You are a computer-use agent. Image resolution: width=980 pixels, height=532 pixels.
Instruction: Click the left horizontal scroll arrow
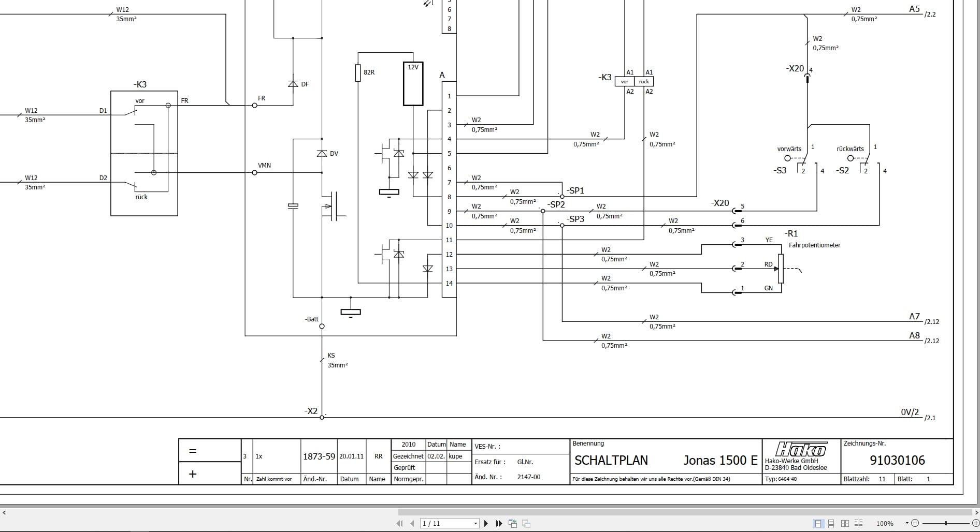pos(4,511)
